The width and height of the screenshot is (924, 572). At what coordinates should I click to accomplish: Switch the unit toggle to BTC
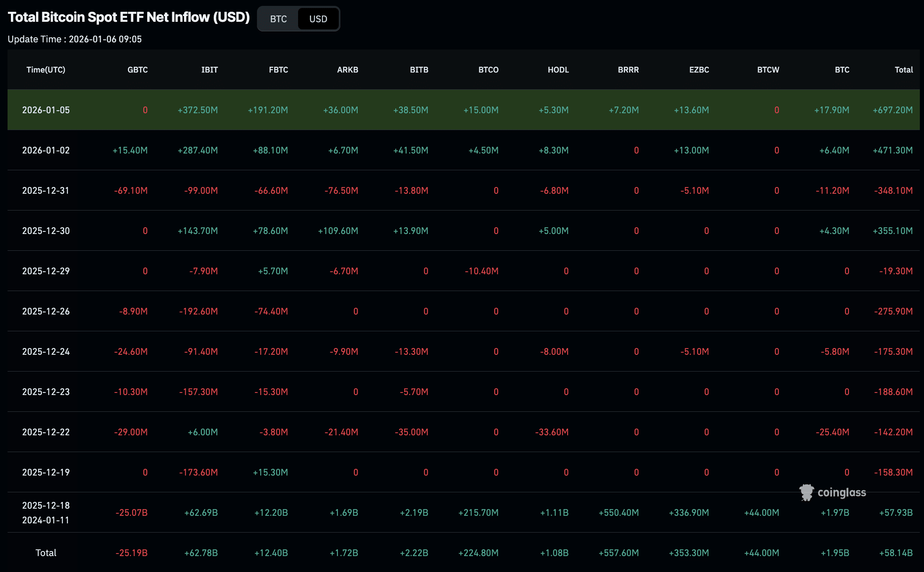point(278,19)
